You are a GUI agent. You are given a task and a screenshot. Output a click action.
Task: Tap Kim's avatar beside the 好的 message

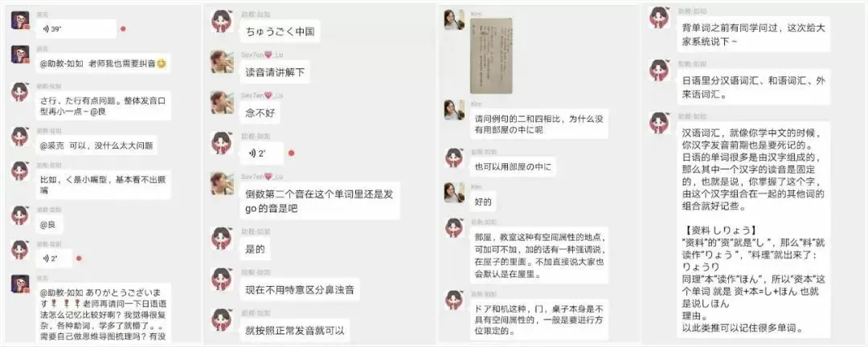[x=454, y=193]
